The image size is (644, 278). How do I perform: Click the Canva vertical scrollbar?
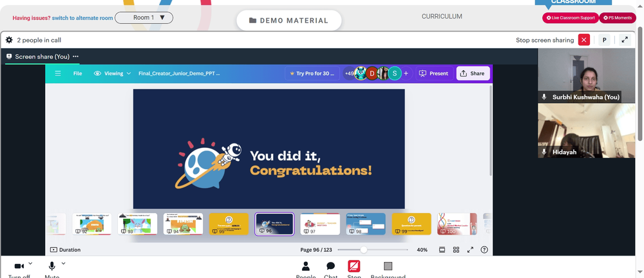[490, 131]
